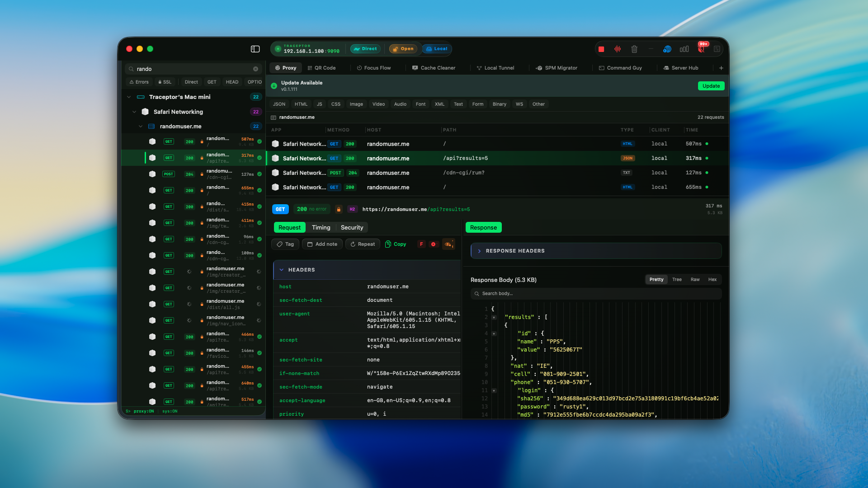
Task: Open the Server Hub tab
Action: click(x=681, y=68)
